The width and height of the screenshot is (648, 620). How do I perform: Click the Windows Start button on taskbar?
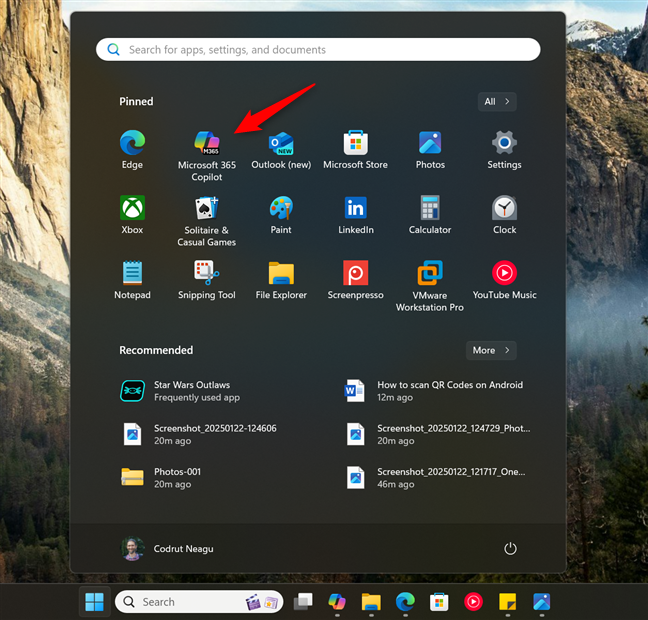[x=94, y=602]
